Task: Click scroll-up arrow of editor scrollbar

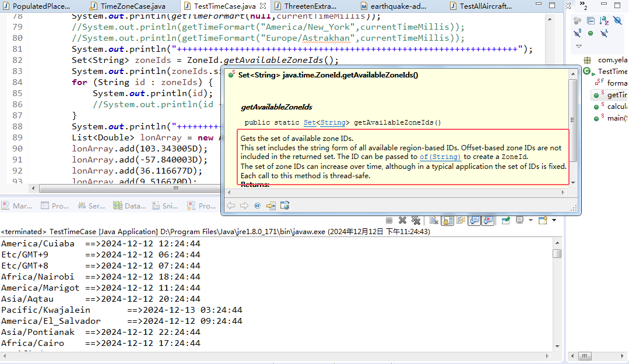Action: pos(550,19)
